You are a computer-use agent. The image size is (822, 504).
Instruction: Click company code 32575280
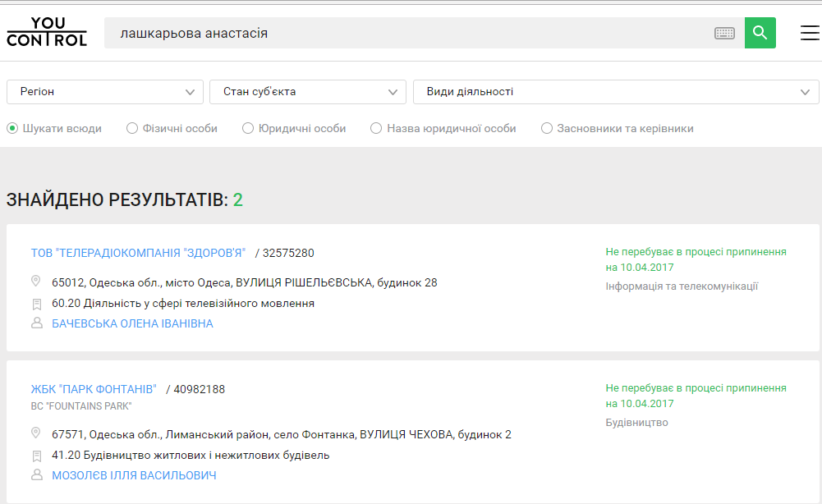288,253
